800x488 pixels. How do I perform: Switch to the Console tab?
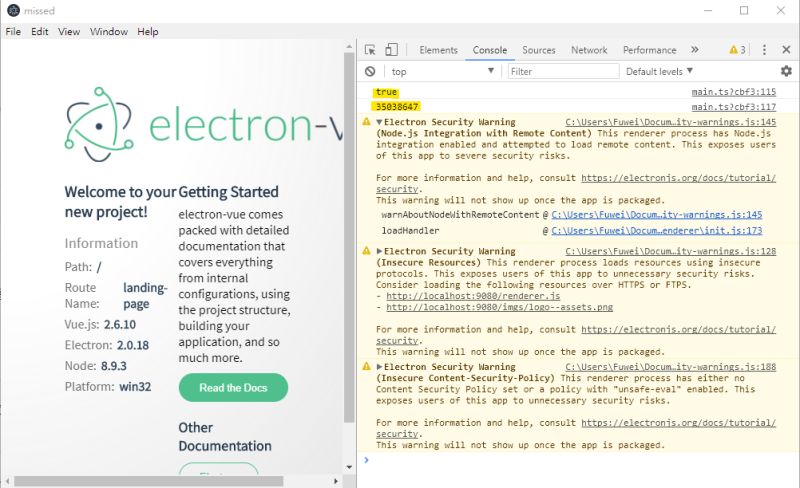pyautogui.click(x=490, y=50)
